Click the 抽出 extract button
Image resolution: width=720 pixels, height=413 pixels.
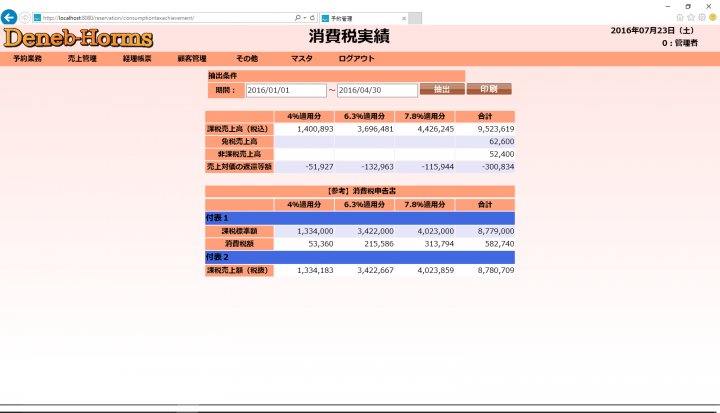442,89
